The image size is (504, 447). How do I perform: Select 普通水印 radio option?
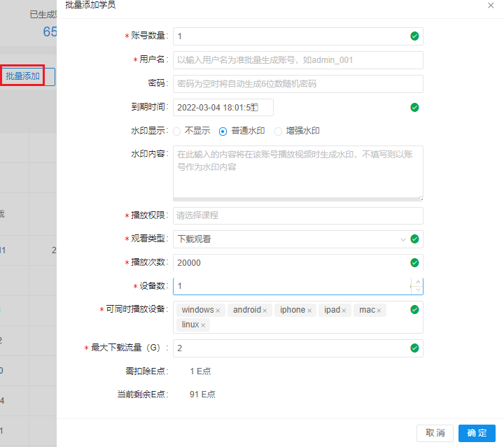tap(223, 131)
